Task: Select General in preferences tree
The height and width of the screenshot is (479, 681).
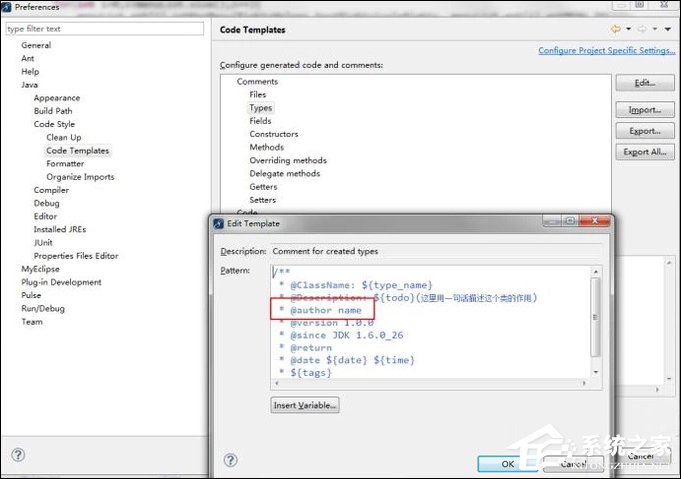Action: (x=36, y=45)
